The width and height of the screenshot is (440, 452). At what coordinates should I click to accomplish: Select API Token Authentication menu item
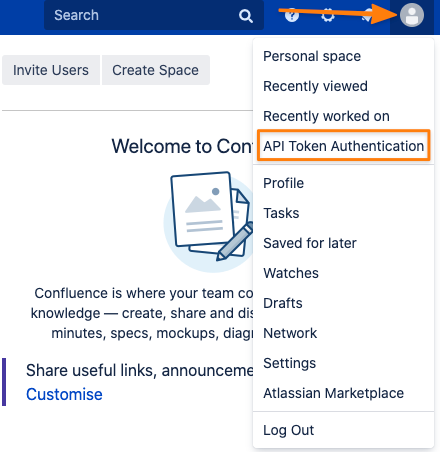343,146
